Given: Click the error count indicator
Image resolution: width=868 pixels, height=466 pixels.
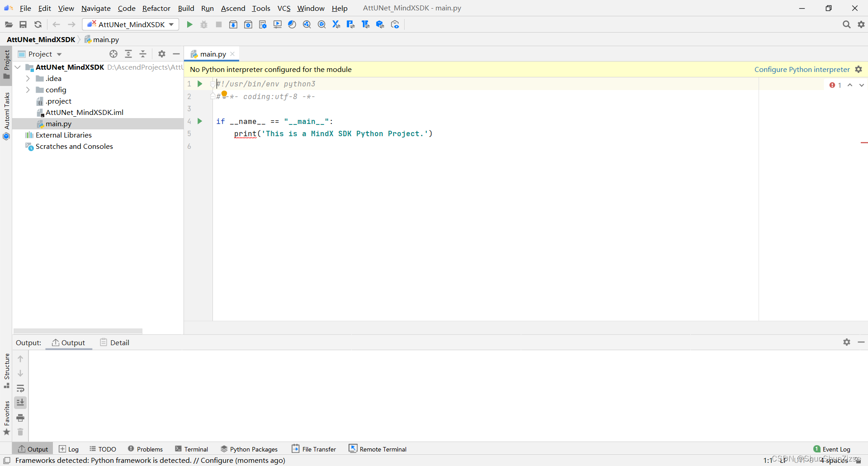Looking at the screenshot, I should point(835,85).
